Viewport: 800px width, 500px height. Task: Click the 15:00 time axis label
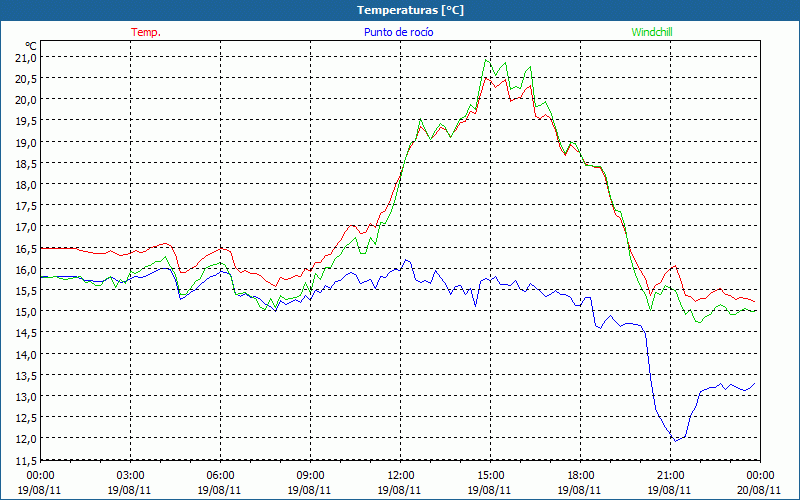(490, 476)
